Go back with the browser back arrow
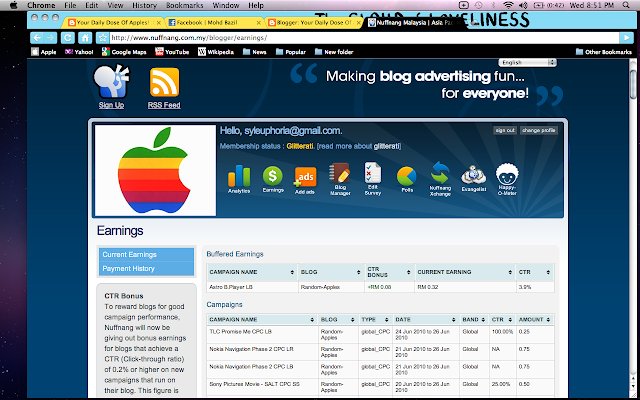The height and width of the screenshot is (400, 640). (37, 38)
